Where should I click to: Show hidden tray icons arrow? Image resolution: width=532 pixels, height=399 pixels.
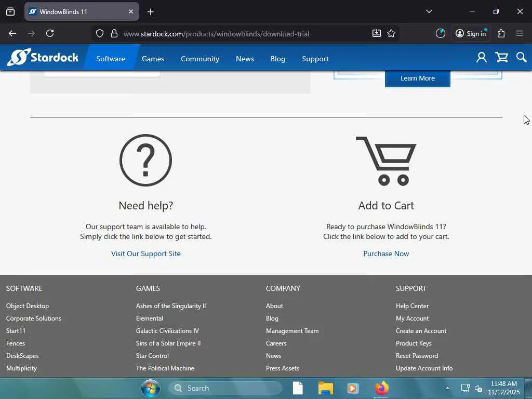(x=447, y=388)
